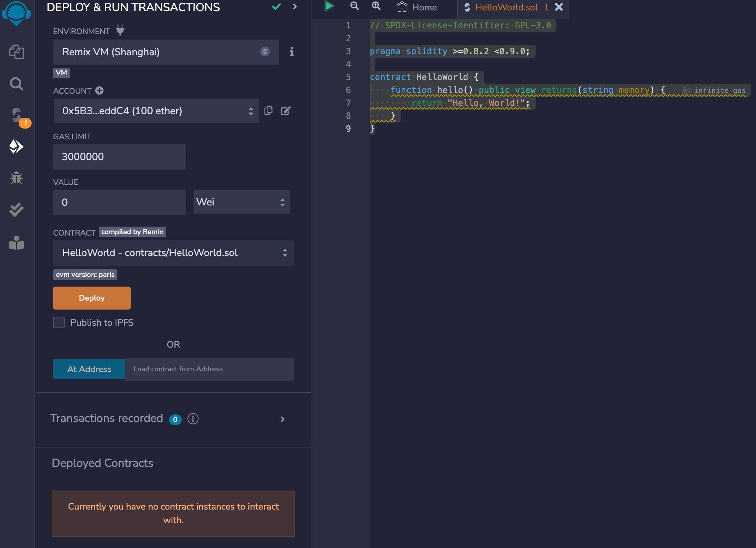The width and height of the screenshot is (756, 548).
Task: Click the Gas Limit input field
Action: coord(119,157)
